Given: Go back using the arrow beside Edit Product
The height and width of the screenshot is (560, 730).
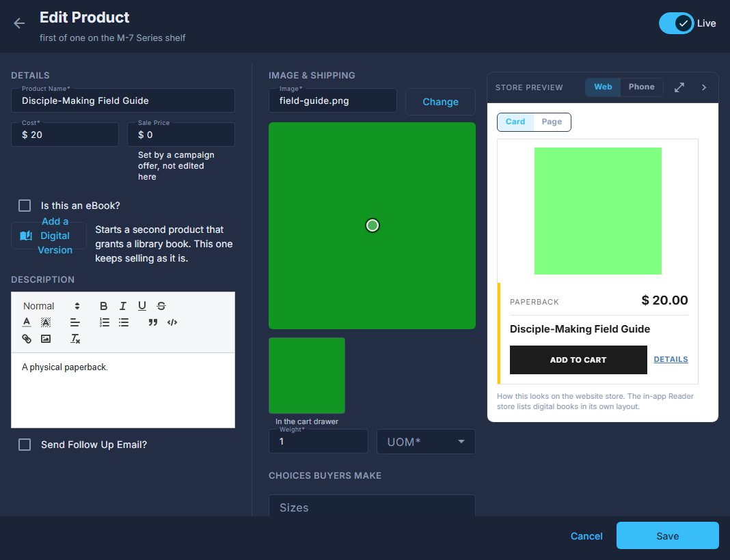Looking at the screenshot, I should click(19, 23).
